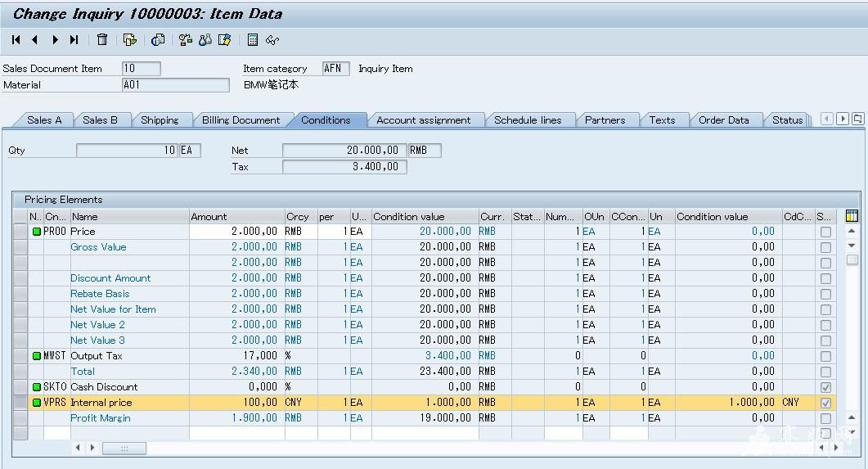This screenshot has height=469, width=868.
Task: Click the clock schedule availability icon
Action: click(186, 40)
